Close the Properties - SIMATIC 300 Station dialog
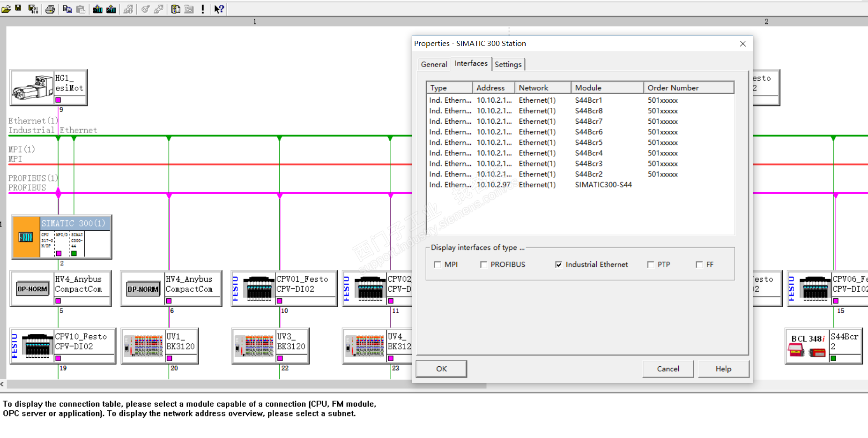The image size is (868, 438). click(x=743, y=44)
